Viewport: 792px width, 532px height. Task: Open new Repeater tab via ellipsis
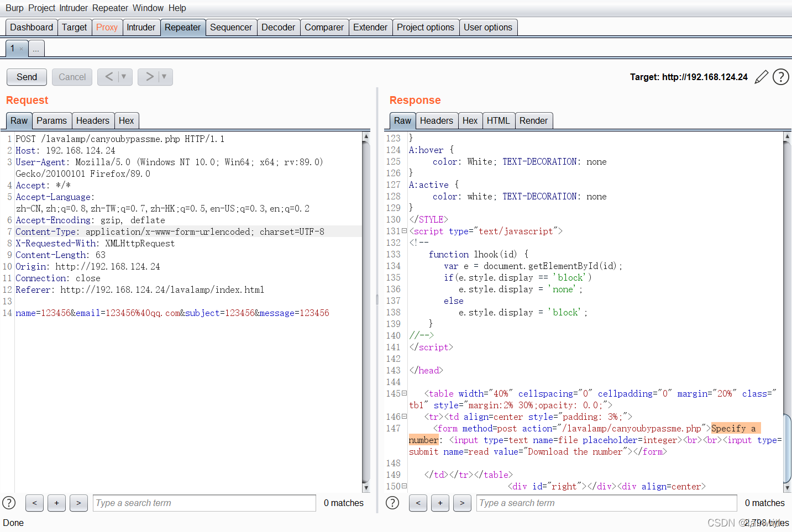pos(36,49)
